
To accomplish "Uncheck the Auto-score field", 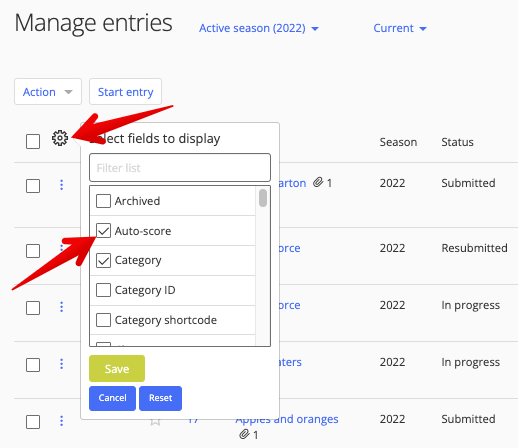I will (x=103, y=231).
